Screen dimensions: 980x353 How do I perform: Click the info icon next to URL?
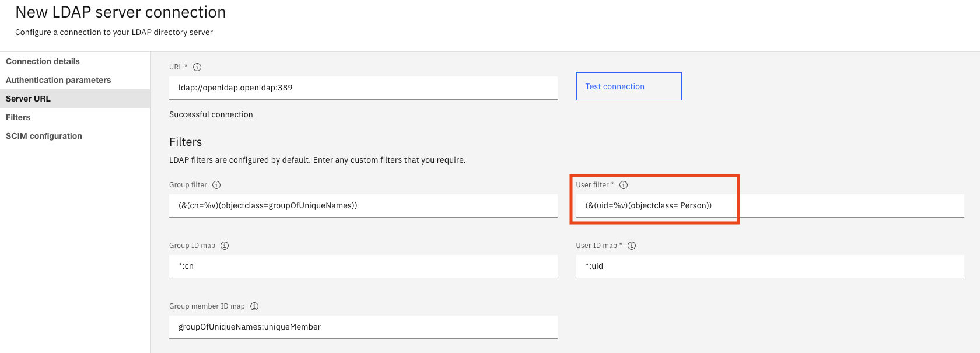(197, 67)
